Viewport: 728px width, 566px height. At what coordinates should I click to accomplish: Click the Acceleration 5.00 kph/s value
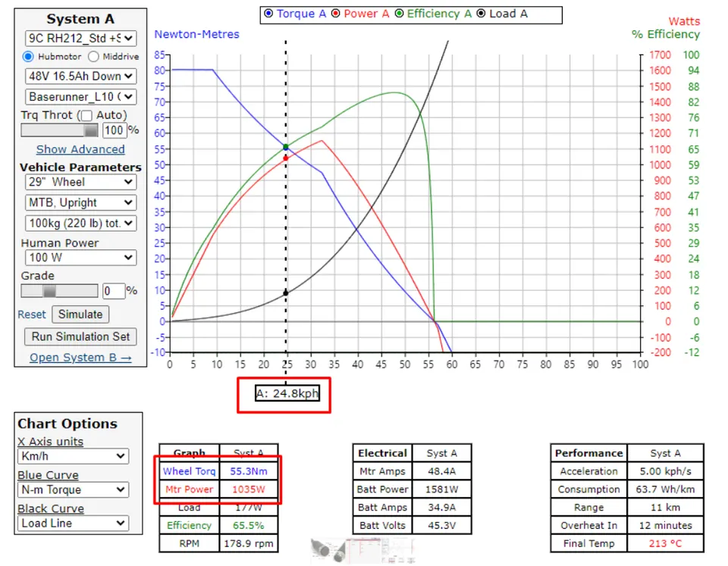[666, 471]
